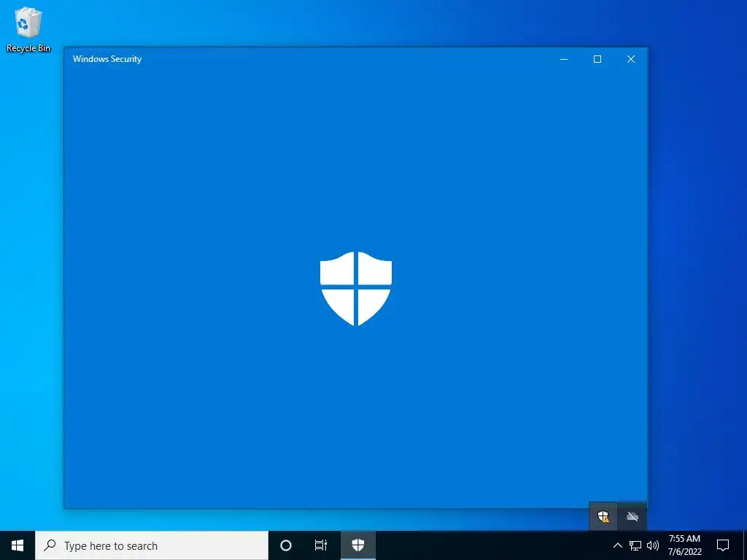Viewport: 747px width, 560px height.
Task: Minimize the Windows Security window
Action: pos(564,59)
